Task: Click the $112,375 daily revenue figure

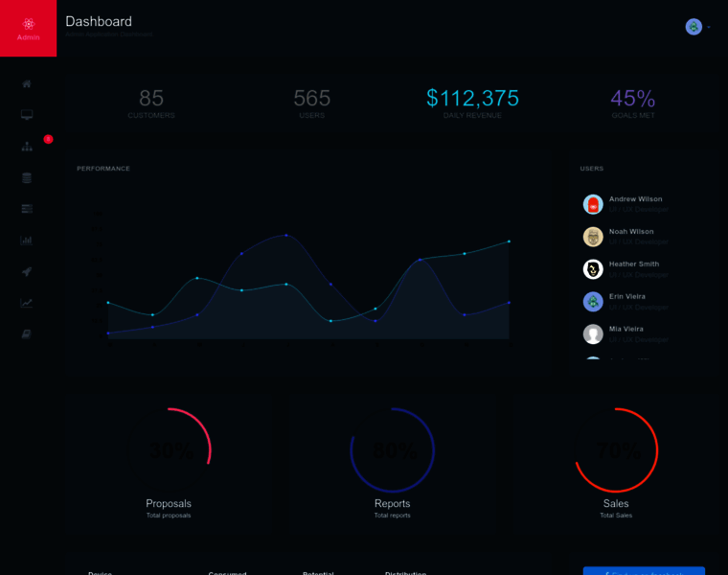Action: [x=472, y=98]
